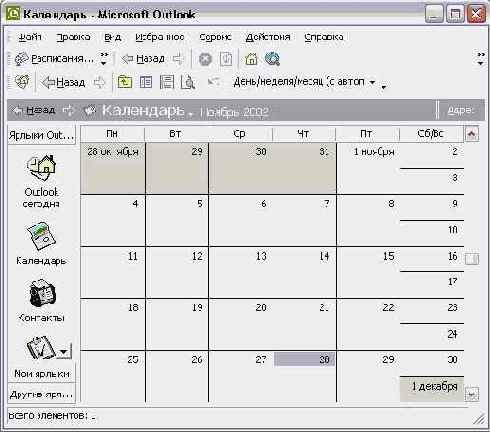Click Назад in the folder banner
Viewport: 490px width, 432px height.
[x=35, y=110]
